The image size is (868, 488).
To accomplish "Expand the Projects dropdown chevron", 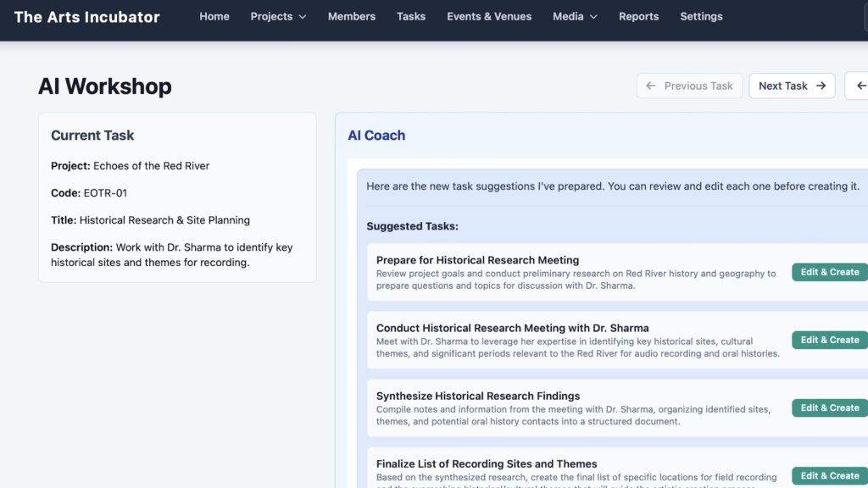I will (x=303, y=17).
